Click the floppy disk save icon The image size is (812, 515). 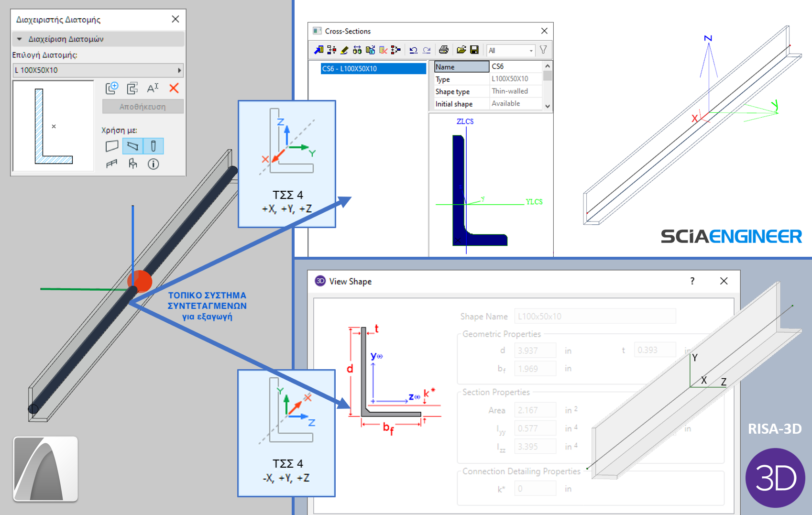click(x=474, y=50)
